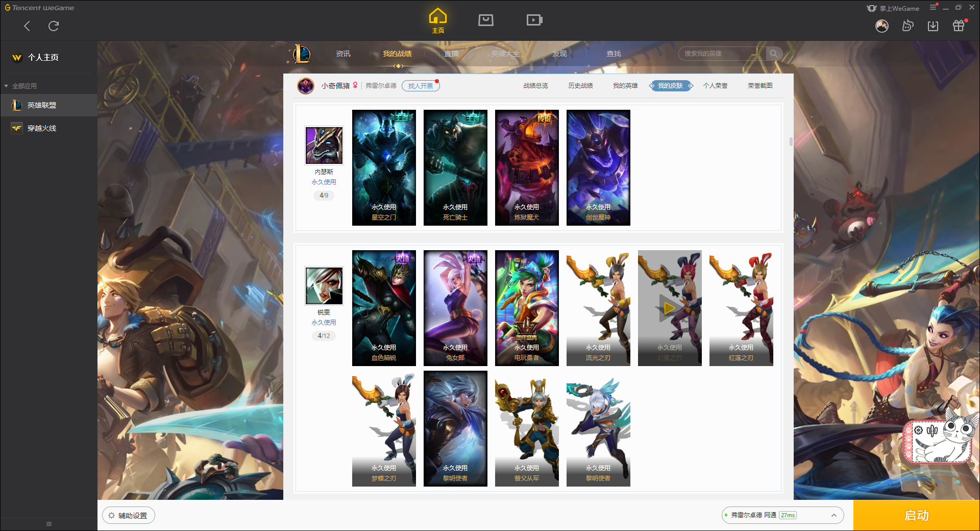The width and height of the screenshot is (980, 531).
Task: Toggle the 中 input language indicator
Action: click(x=933, y=430)
